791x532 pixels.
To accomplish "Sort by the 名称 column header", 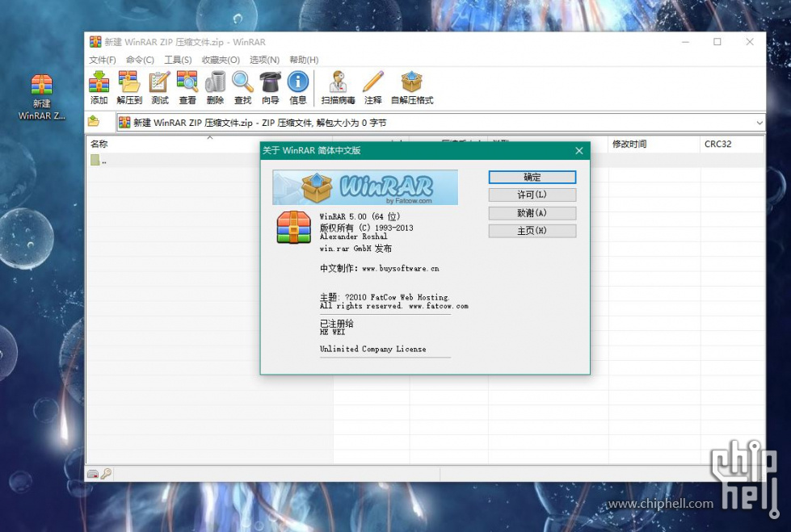I will [209, 144].
